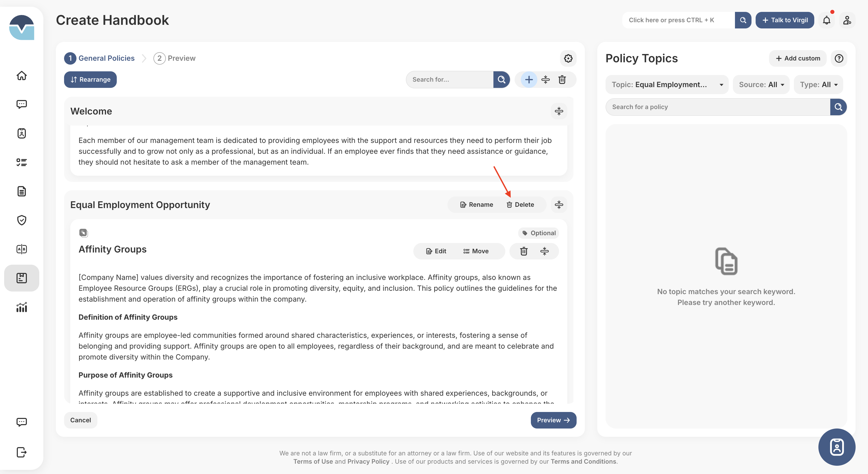Screen dimensions: 868x474
Task: Collapse the Welcome section
Action: [x=559, y=111]
